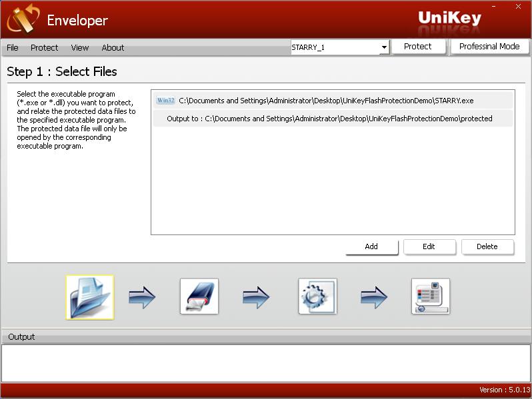Click the Version : 5.0.13 status text
532x399 pixels.
coord(505,390)
